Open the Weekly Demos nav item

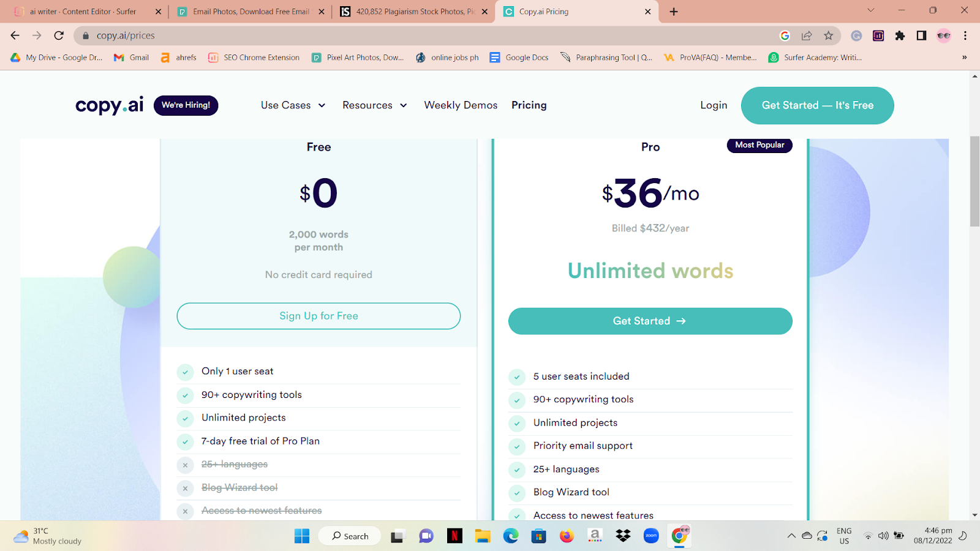(x=461, y=105)
